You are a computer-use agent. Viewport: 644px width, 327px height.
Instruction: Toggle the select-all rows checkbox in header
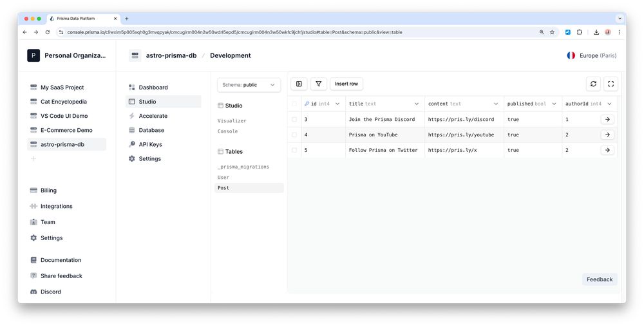(x=294, y=104)
